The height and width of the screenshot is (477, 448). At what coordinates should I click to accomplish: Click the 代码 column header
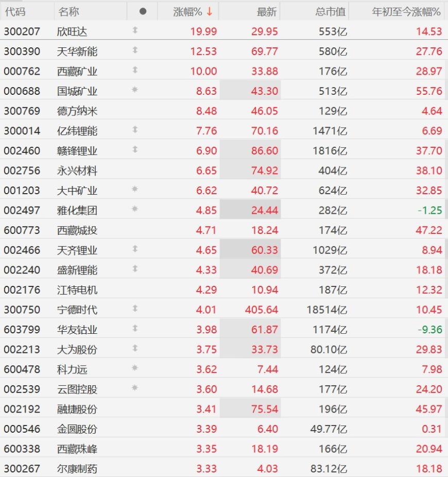[x=15, y=11]
